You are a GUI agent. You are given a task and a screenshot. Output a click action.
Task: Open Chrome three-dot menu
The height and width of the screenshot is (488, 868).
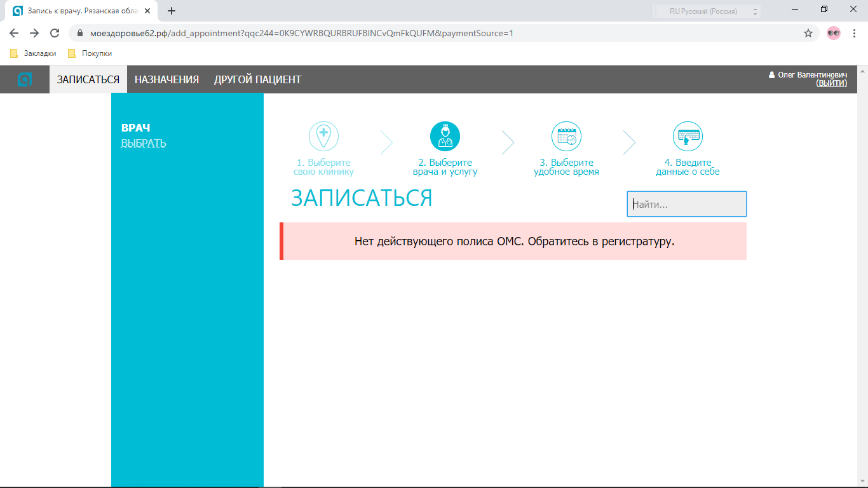click(x=855, y=33)
